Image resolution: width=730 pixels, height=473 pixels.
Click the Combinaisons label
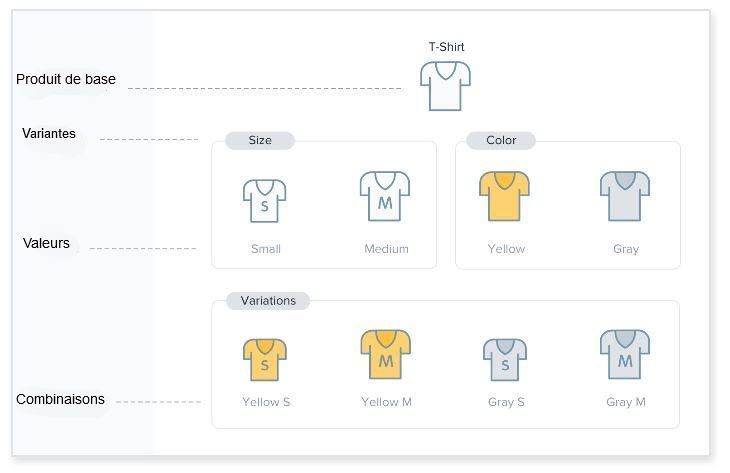pos(60,399)
